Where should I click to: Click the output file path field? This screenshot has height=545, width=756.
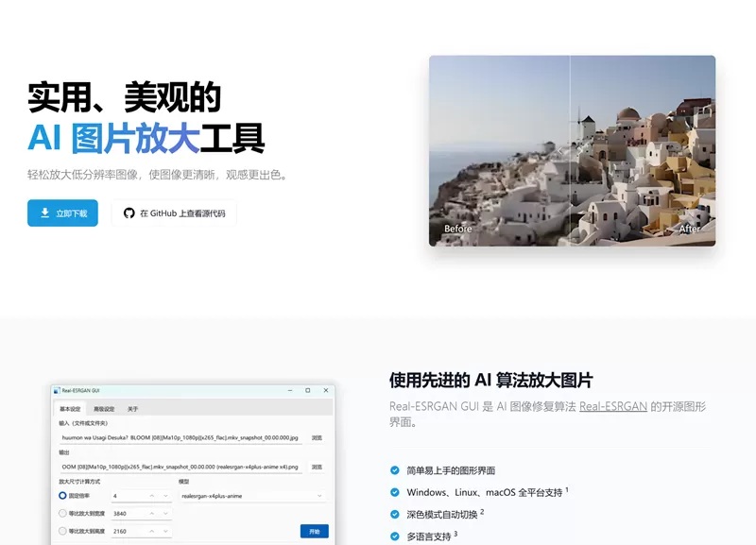tap(180, 467)
